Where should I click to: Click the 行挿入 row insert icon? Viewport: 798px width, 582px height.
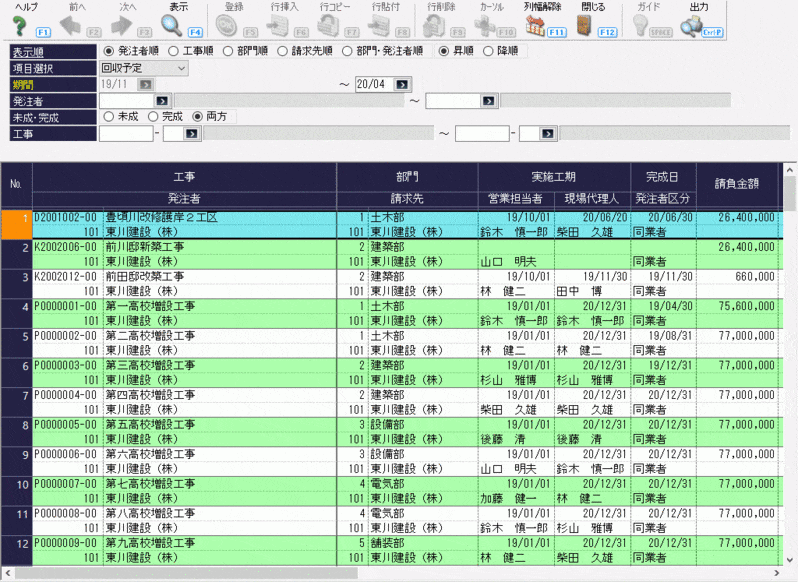click(x=278, y=25)
